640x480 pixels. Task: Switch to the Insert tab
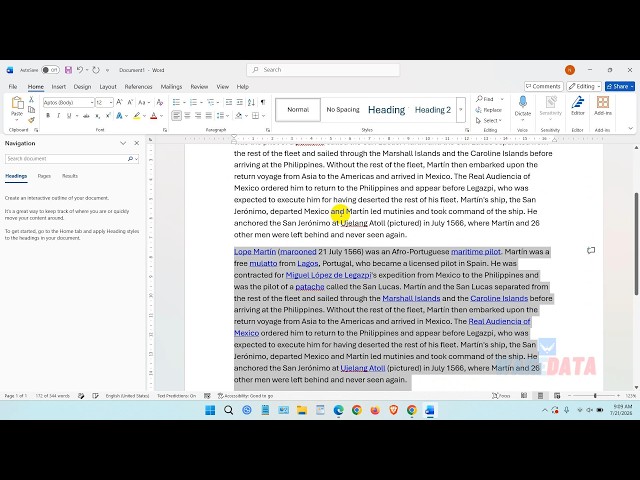(x=58, y=87)
